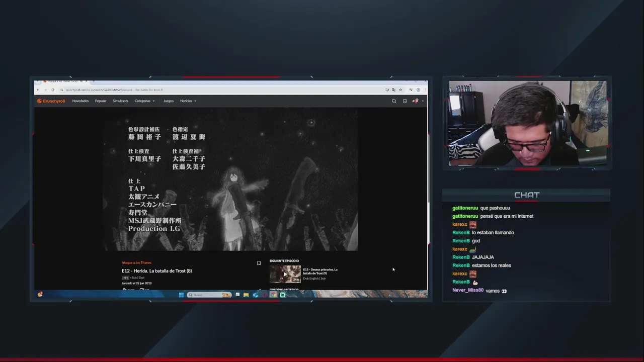Click the Windows taskbar search box
Viewport: 644px width, 362px height.
click(209, 295)
